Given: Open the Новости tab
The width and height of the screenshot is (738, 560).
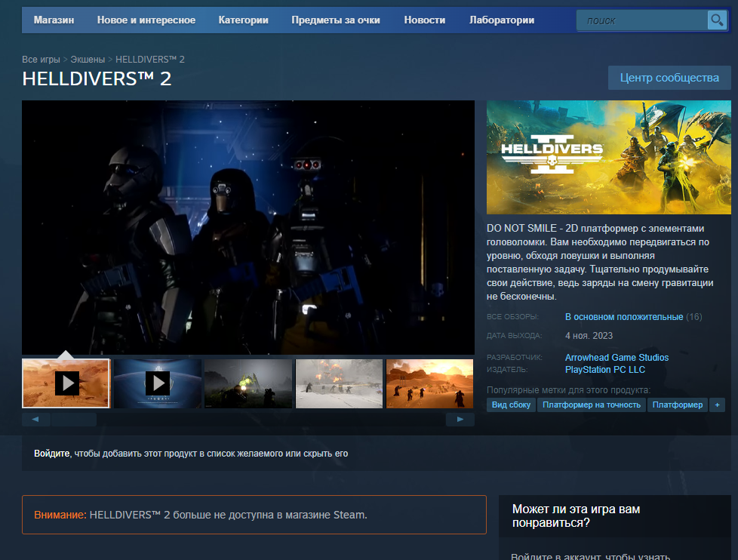Looking at the screenshot, I should [x=425, y=20].
